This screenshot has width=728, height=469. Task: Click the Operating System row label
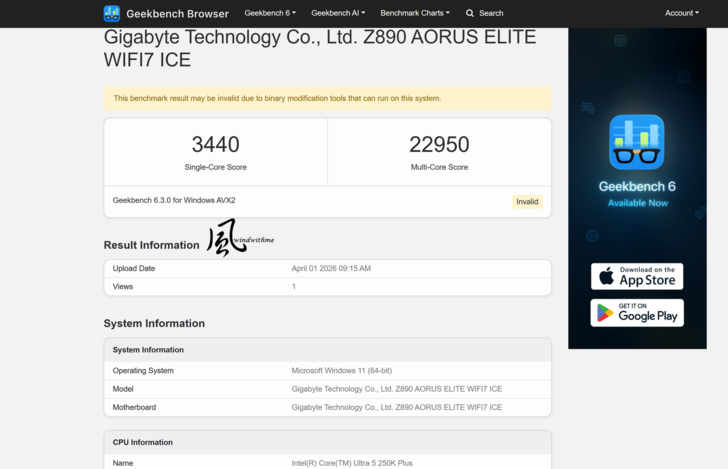click(143, 371)
